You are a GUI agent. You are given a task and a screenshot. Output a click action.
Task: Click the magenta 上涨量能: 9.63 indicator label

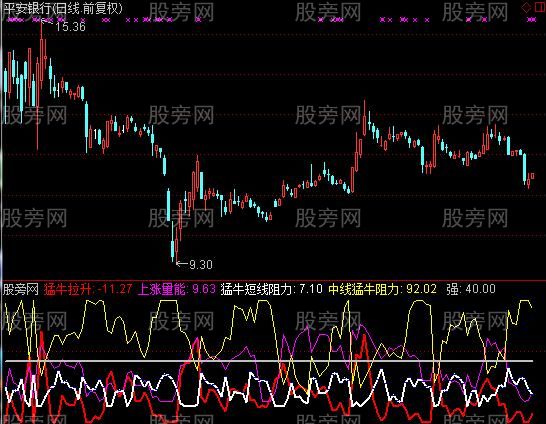click(x=177, y=289)
